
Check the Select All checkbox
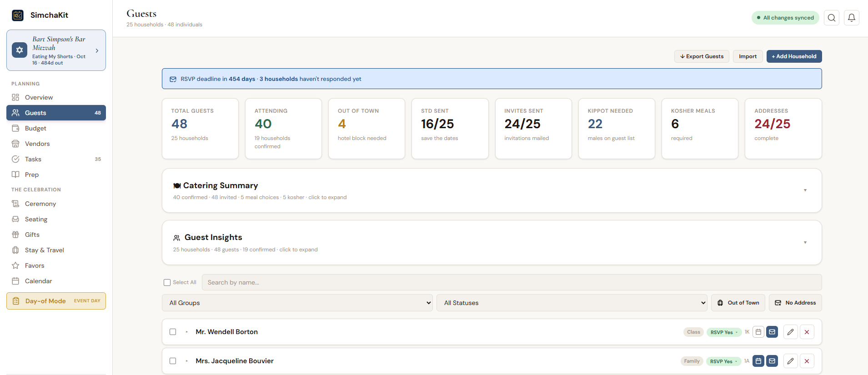click(167, 282)
